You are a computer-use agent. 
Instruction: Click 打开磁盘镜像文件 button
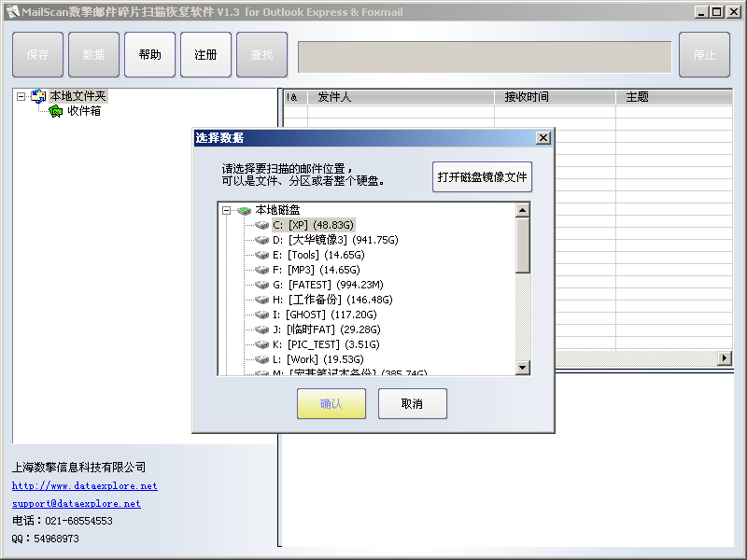(482, 177)
